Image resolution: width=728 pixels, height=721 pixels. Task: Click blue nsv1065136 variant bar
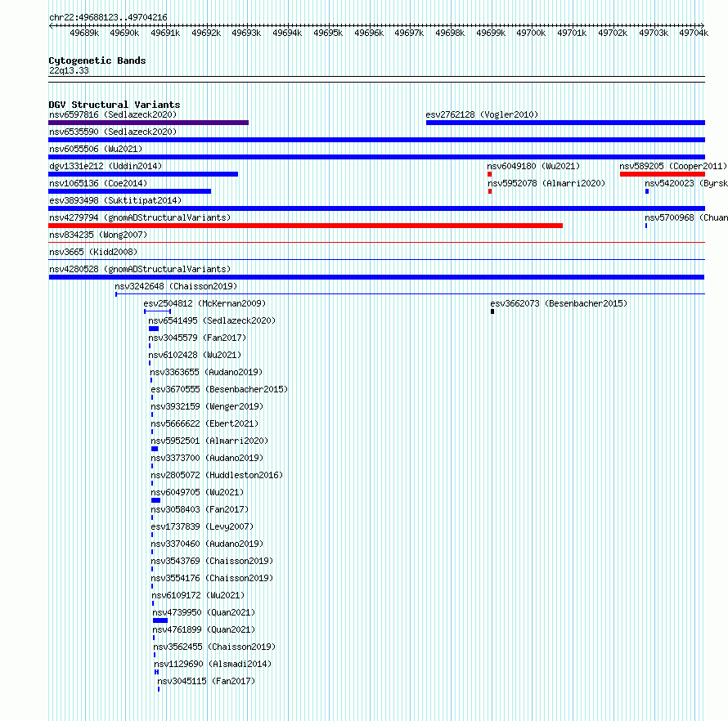click(x=129, y=191)
